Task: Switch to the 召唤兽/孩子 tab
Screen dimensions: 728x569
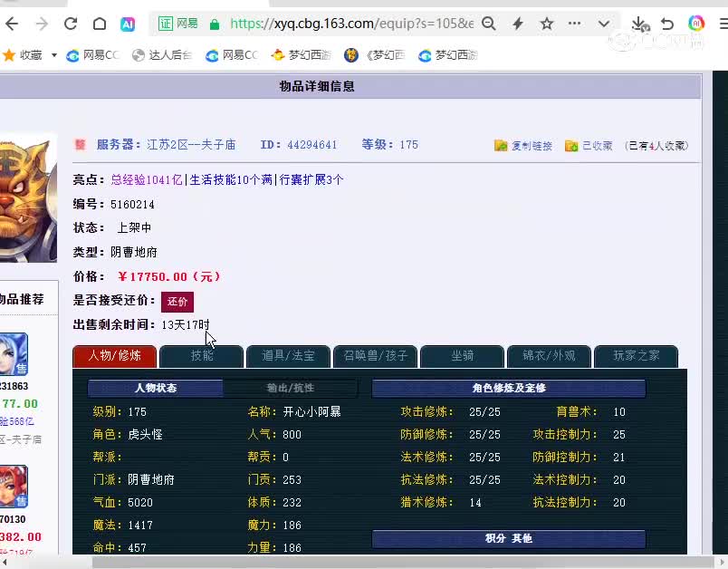Action: (375, 356)
